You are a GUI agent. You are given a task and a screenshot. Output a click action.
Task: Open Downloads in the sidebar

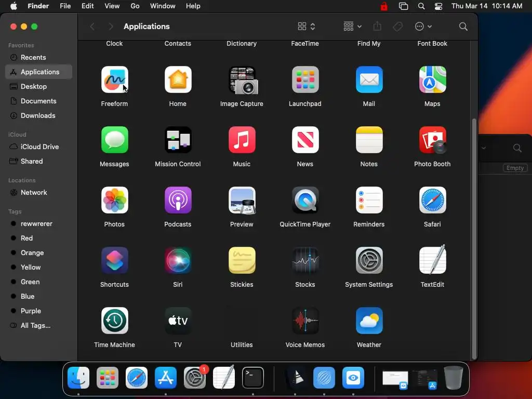coord(38,116)
